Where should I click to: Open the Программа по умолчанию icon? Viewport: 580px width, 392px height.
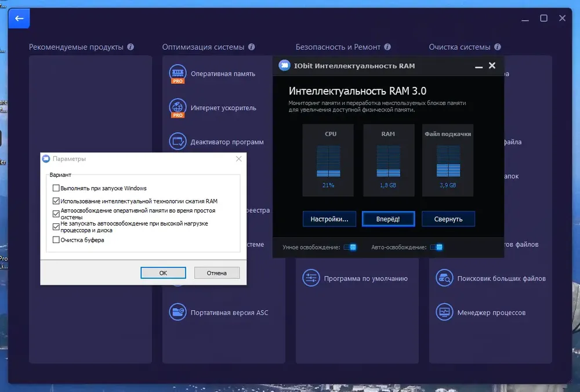click(x=311, y=278)
